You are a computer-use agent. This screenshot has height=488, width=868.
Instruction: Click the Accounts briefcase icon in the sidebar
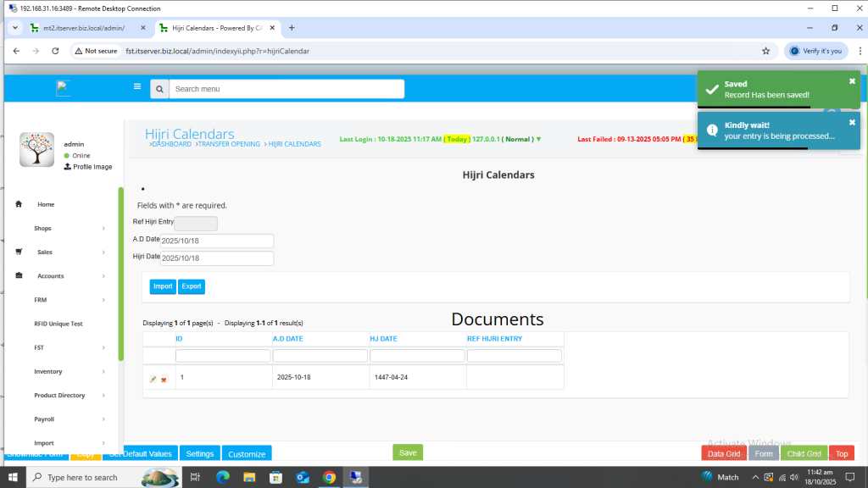point(19,275)
